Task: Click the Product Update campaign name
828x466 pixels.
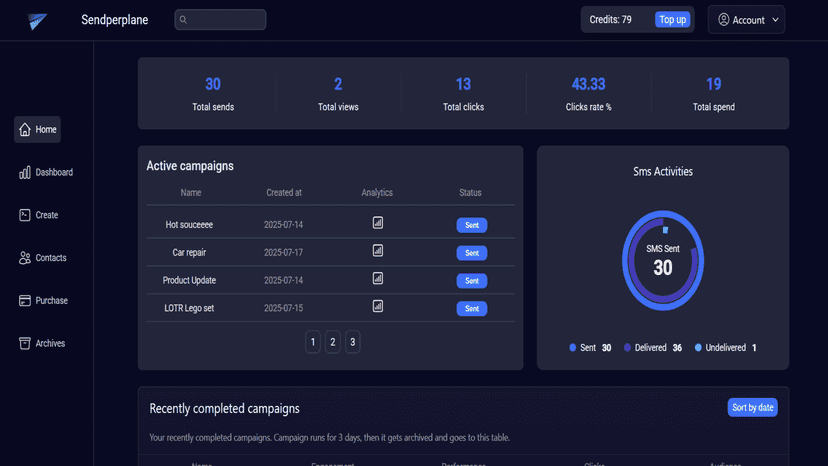Action: tap(189, 280)
